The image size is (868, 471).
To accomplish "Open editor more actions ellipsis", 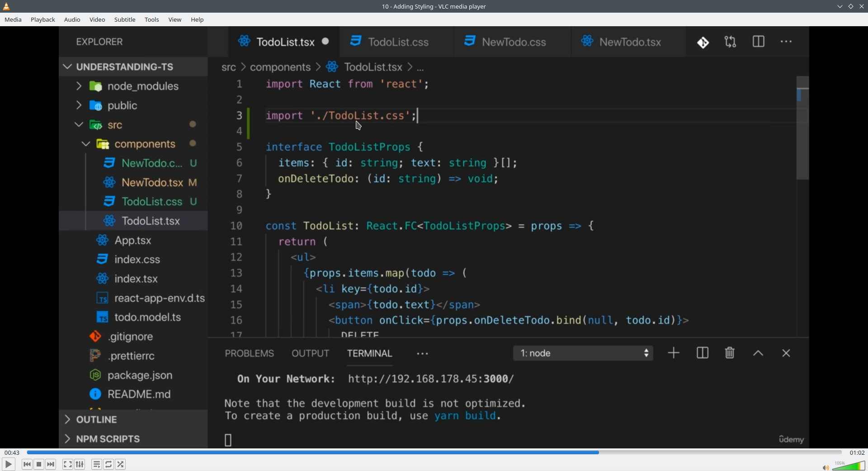I will coord(787,42).
